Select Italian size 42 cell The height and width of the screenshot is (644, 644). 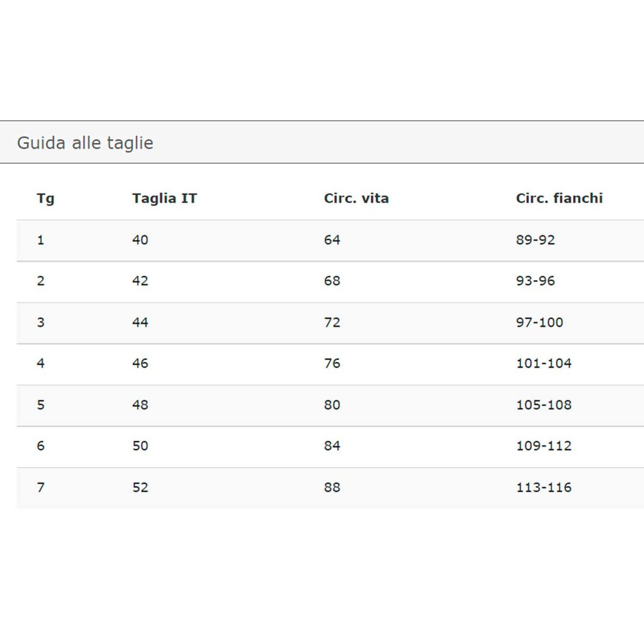coord(140,281)
